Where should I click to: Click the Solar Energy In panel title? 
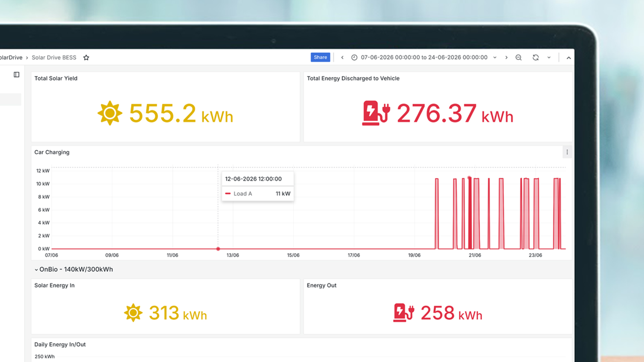(54, 285)
